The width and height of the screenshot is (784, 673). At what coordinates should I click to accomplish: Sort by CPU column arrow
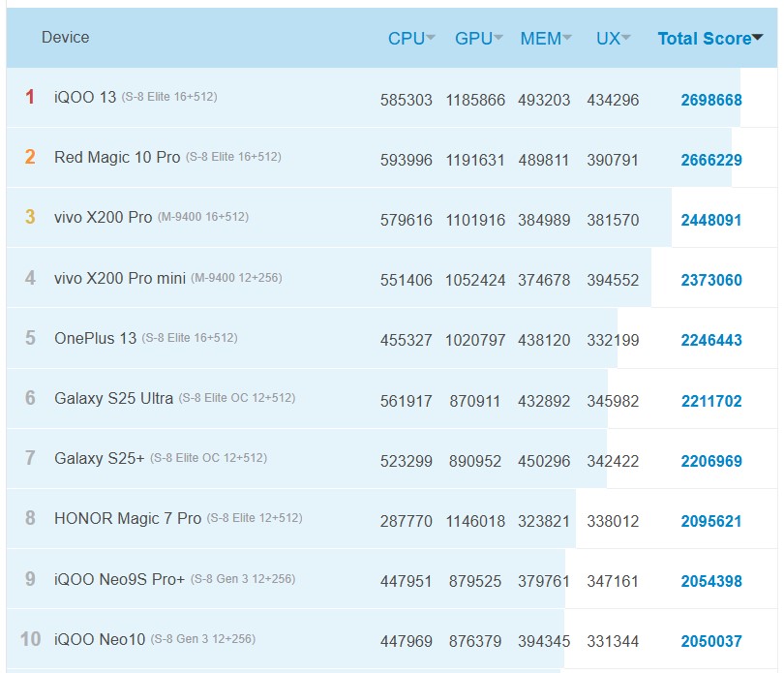[x=431, y=39]
